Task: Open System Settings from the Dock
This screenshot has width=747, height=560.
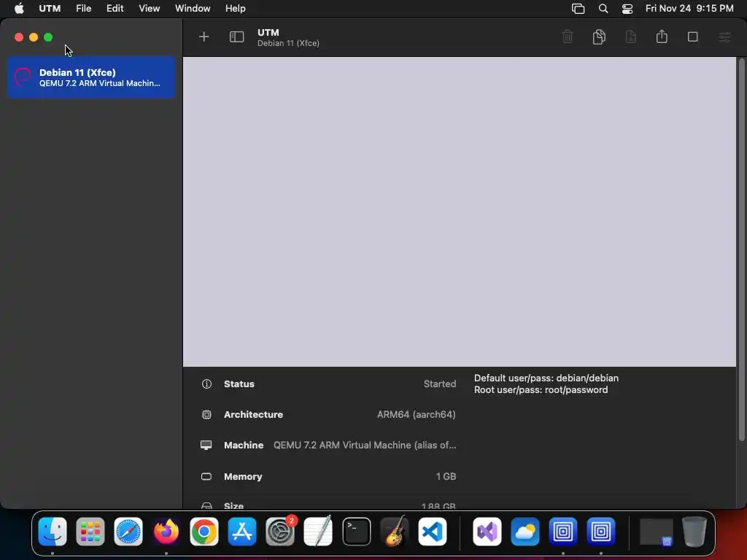Action: (x=280, y=532)
